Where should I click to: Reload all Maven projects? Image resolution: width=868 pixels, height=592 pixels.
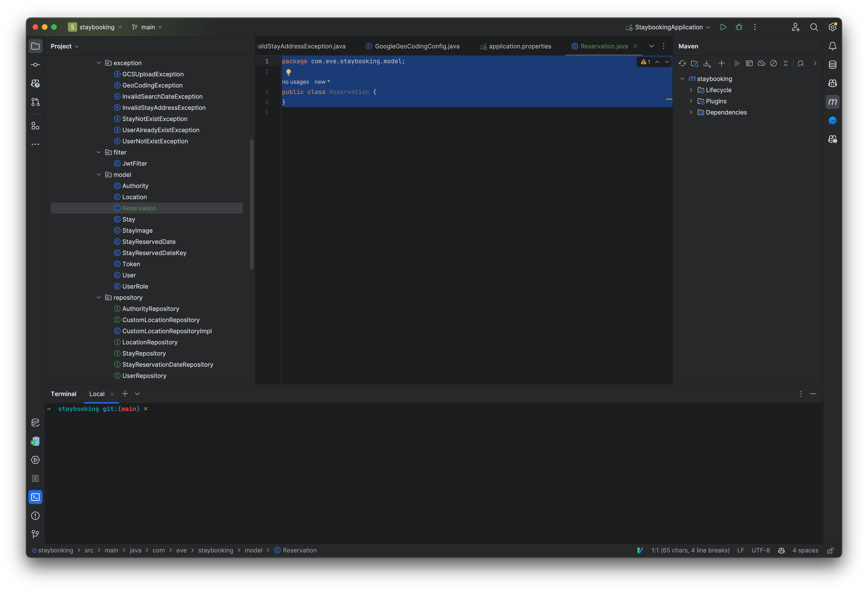tap(682, 63)
